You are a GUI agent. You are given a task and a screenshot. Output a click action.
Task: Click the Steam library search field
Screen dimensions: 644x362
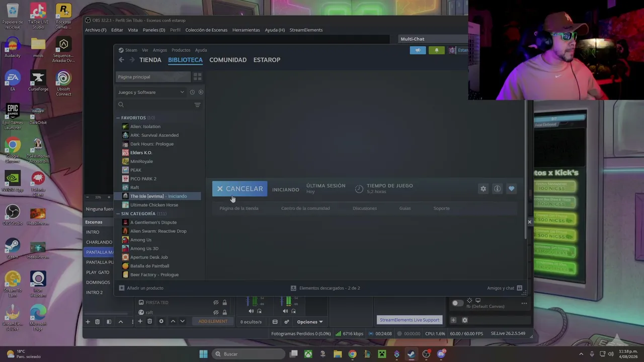pos(155,105)
